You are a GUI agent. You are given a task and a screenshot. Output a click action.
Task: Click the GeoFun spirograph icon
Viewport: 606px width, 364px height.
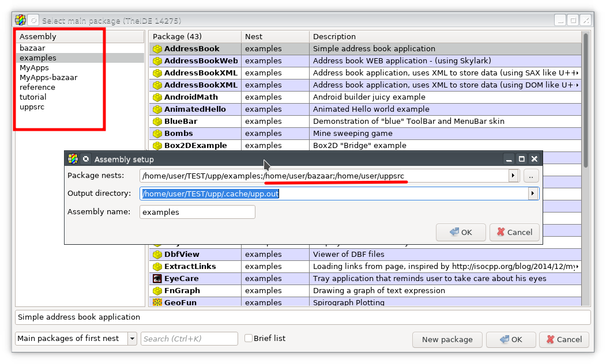coord(157,302)
